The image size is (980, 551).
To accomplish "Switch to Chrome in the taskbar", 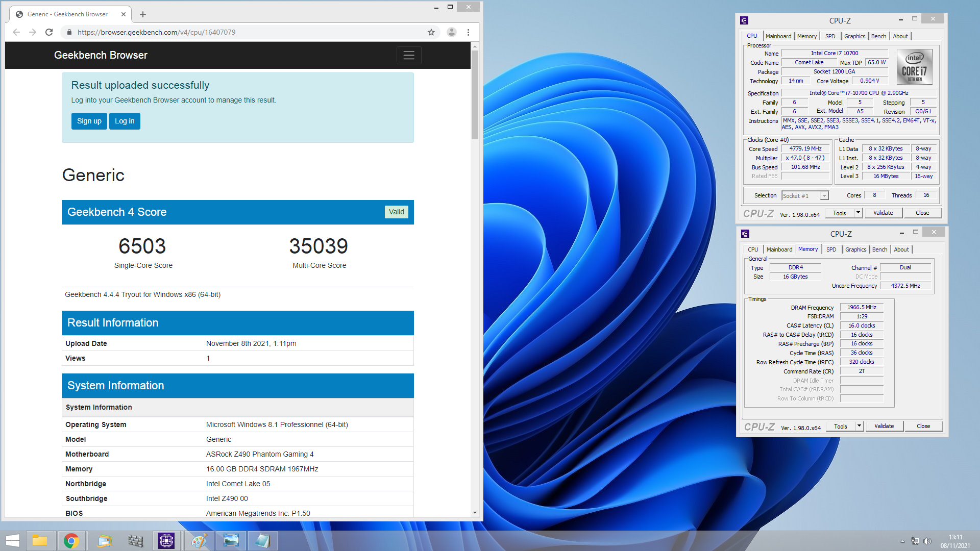I will 71,541.
